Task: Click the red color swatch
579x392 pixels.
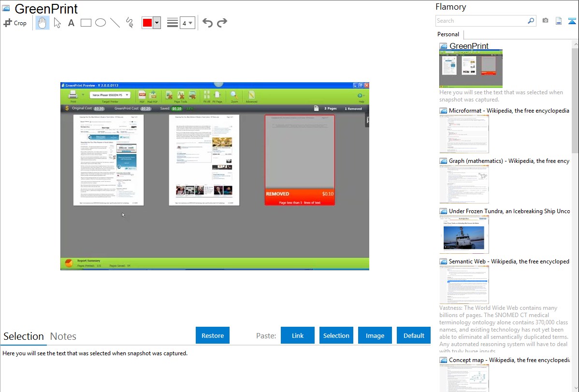Action: (x=147, y=23)
